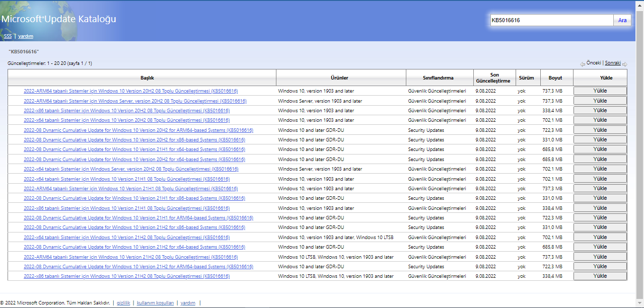This screenshot has height=308, width=644.
Task: Open ARM64 Windows 10 Version 21H1 Toplu Güncelleştirmesi link
Action: (130, 189)
